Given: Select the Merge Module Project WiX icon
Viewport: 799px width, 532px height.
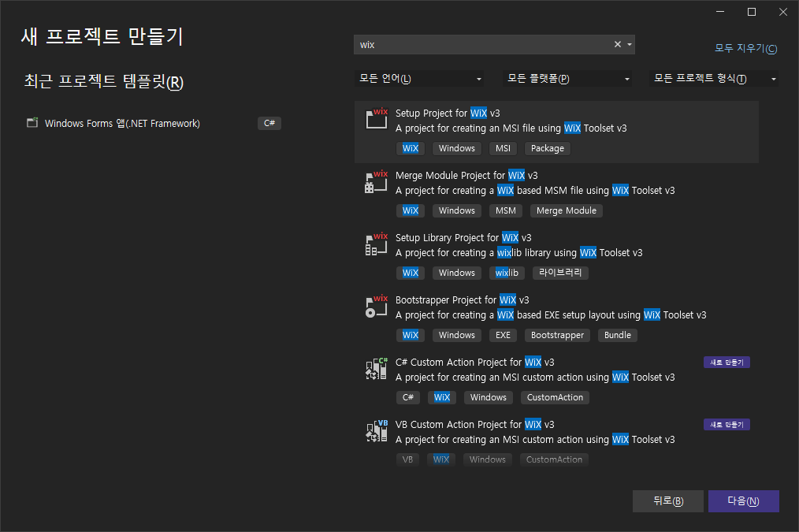Looking at the screenshot, I should click(377, 181).
